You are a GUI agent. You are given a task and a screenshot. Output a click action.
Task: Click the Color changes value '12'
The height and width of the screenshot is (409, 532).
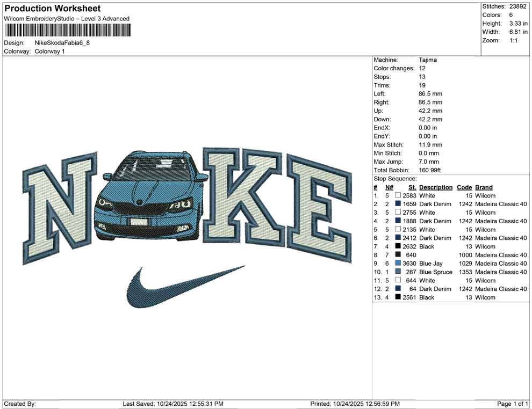point(422,68)
